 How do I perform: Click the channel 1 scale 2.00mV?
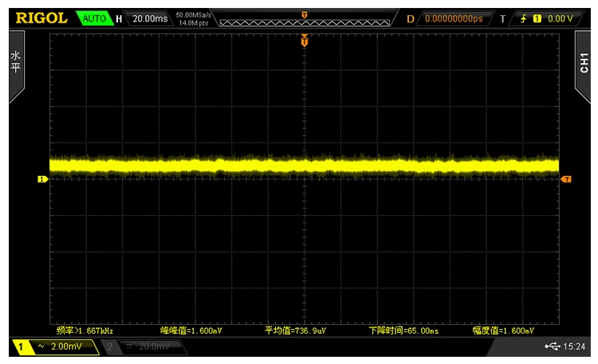tap(66, 346)
